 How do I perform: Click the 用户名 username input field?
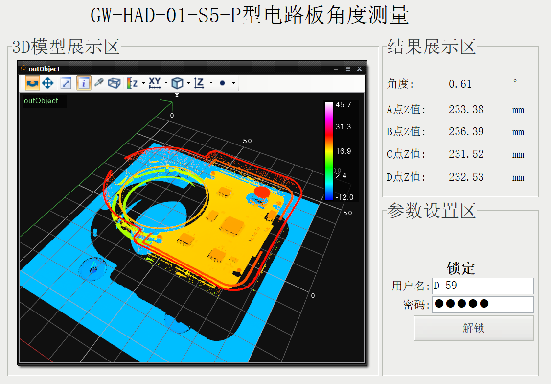coord(483,285)
